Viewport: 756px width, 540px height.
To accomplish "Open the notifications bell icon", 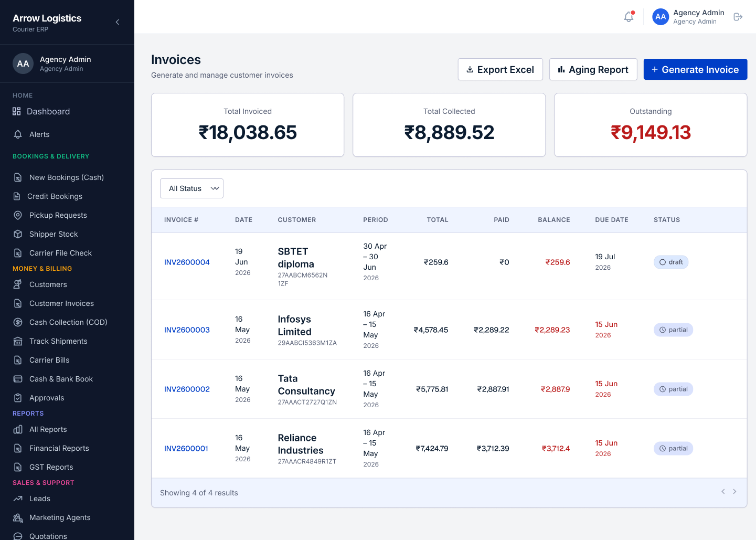I will tap(629, 17).
